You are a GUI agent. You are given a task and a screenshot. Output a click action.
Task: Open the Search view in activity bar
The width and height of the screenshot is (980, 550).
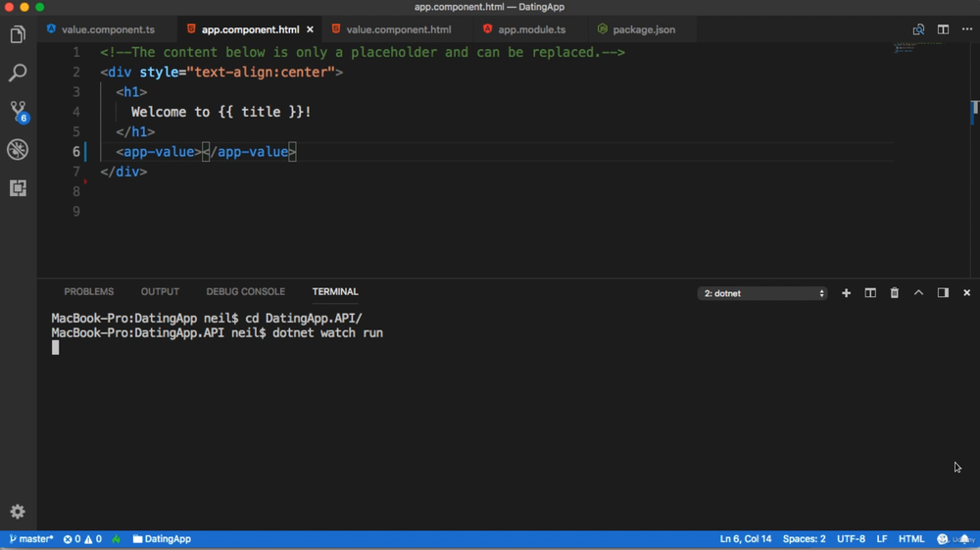[18, 73]
